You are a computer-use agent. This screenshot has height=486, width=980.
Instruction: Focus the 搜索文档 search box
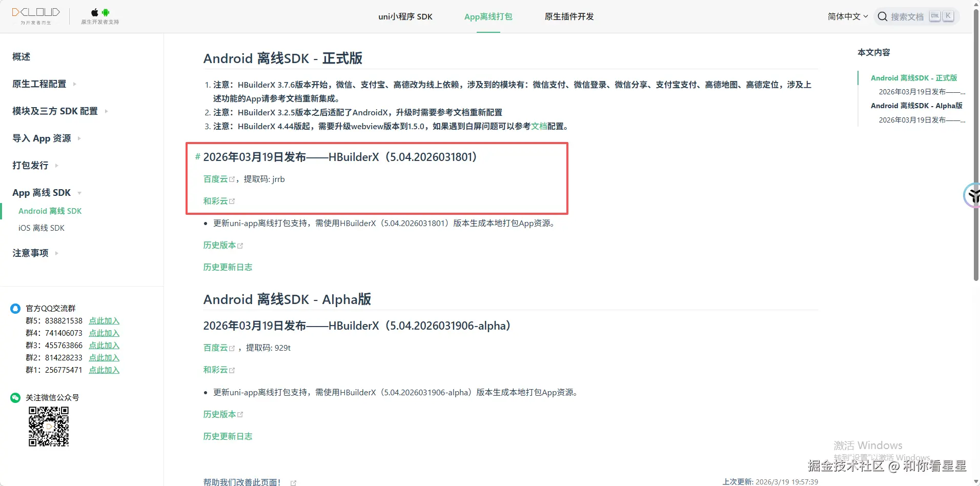coord(916,16)
